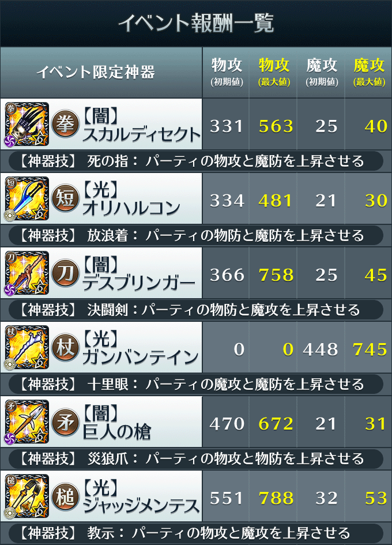392x545 pixels.
Task: Click the 【光】ジャッジメンテス weapon name
Action: click(x=141, y=497)
